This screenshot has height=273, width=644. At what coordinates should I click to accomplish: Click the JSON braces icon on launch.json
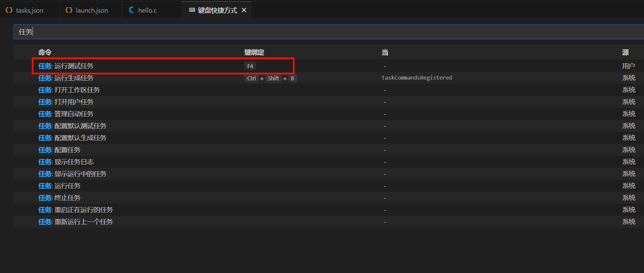pos(69,10)
